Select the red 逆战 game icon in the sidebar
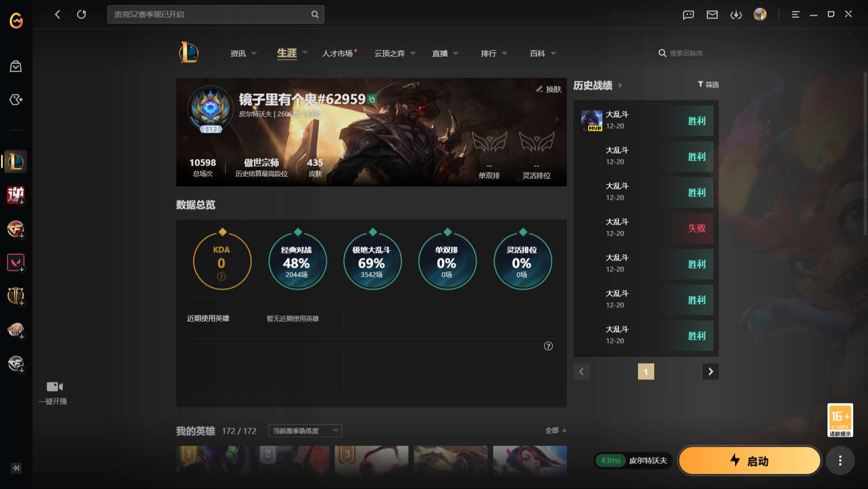The width and height of the screenshot is (868, 489). 16,195
